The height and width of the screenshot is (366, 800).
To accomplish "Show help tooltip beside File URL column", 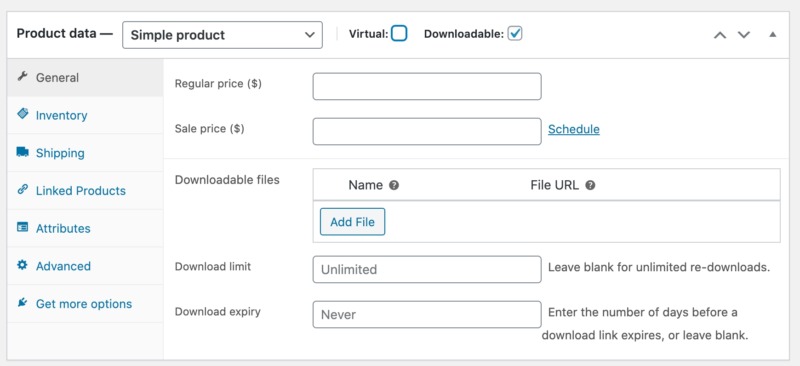I will click(x=590, y=185).
